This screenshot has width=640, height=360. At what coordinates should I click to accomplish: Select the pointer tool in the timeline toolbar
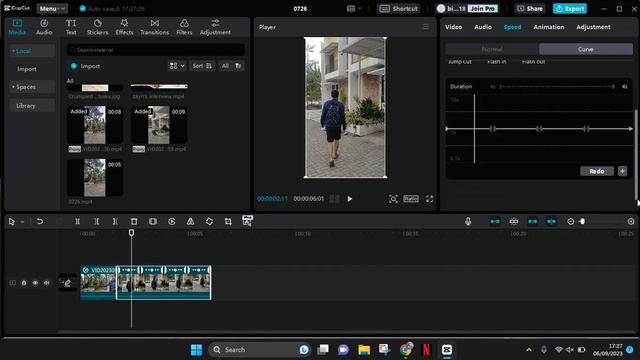click(x=11, y=221)
